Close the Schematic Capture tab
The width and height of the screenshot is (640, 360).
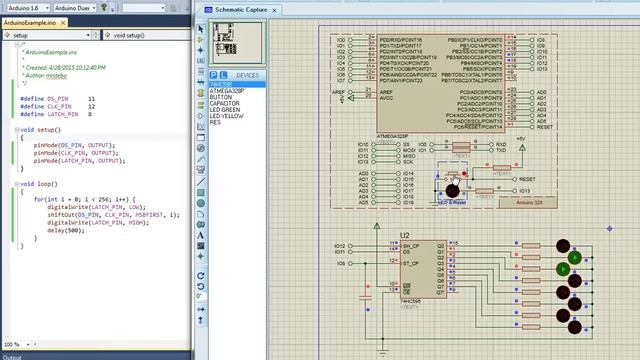(274, 10)
